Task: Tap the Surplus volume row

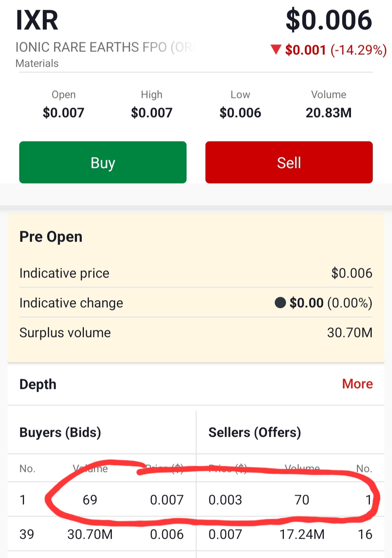Action: point(196,332)
